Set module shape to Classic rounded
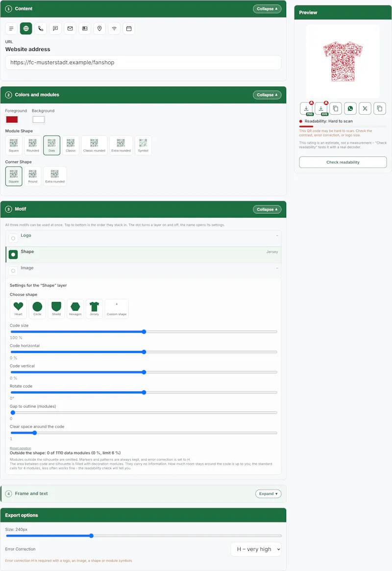 click(94, 145)
